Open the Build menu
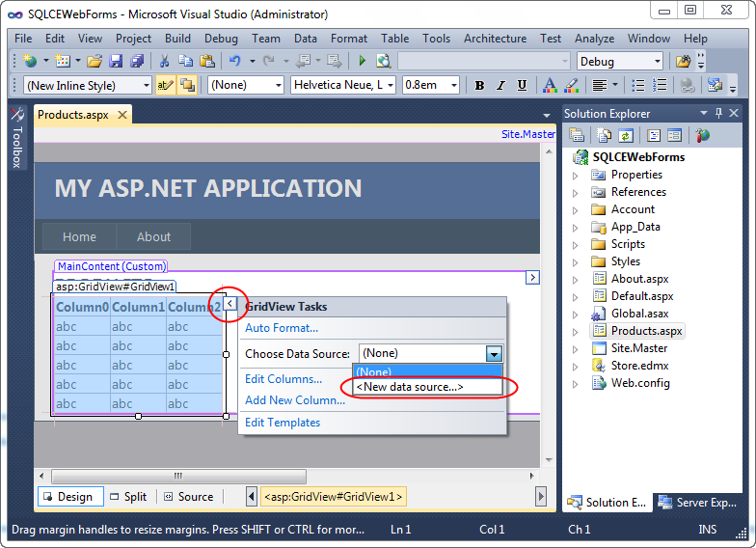The width and height of the screenshot is (756, 548). (177, 39)
